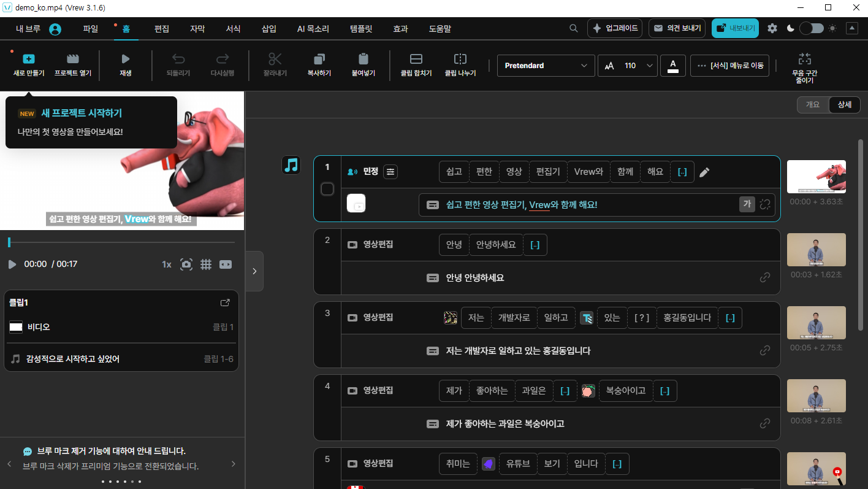Open a project with 프로젝트 열기
This screenshot has height=489, width=868.
coord(73,65)
